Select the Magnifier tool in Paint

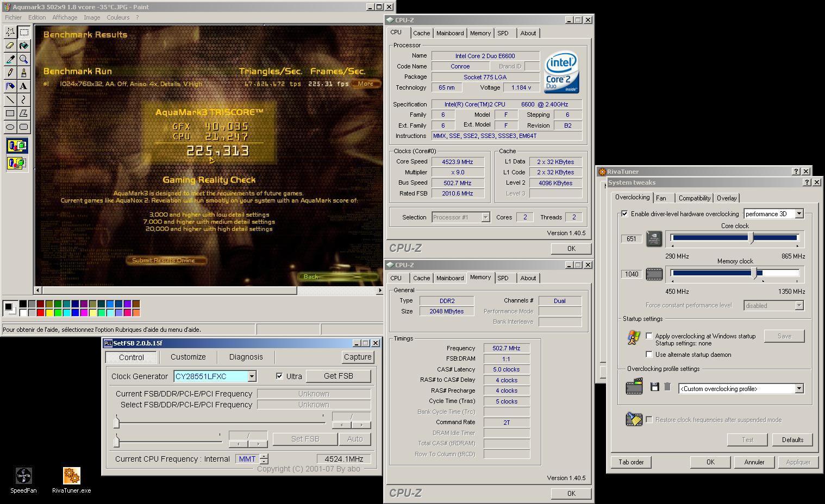(x=24, y=59)
